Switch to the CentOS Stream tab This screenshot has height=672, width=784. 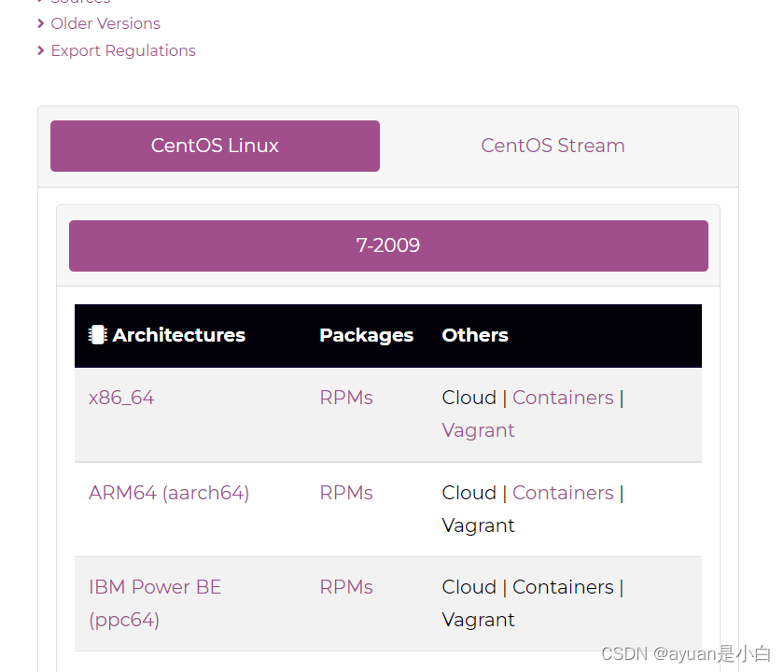point(553,146)
